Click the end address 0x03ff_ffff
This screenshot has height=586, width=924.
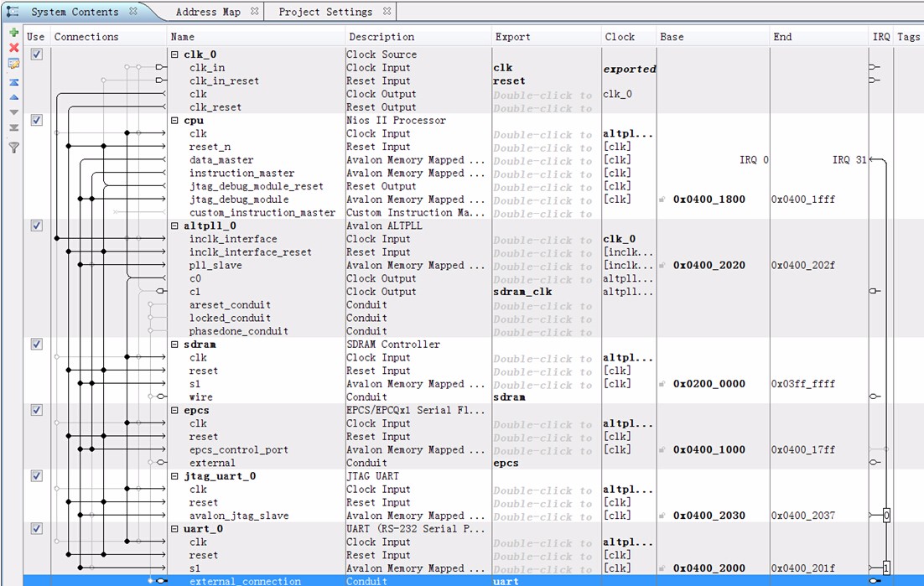[x=802, y=384]
